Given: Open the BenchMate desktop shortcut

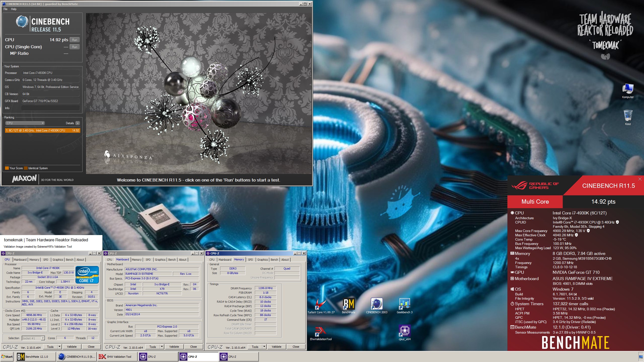Looking at the screenshot, I should click(x=349, y=305).
